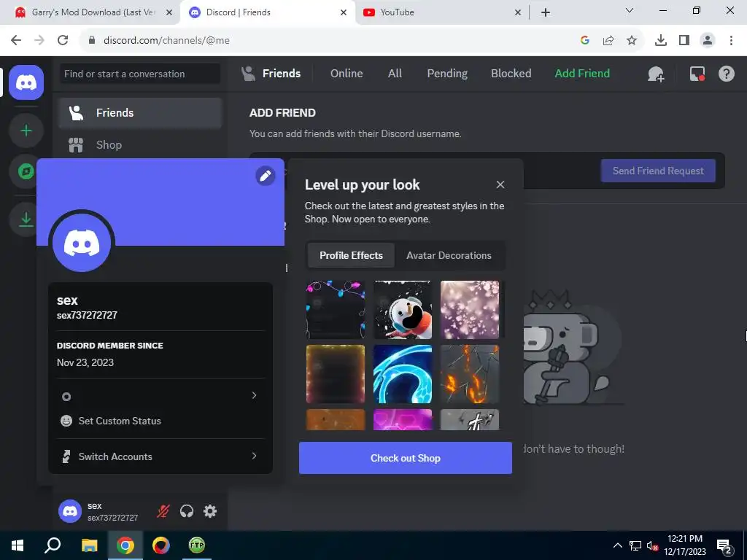The image size is (747, 560).
Task: Switch to Blocked friends tab
Action: coord(511,74)
